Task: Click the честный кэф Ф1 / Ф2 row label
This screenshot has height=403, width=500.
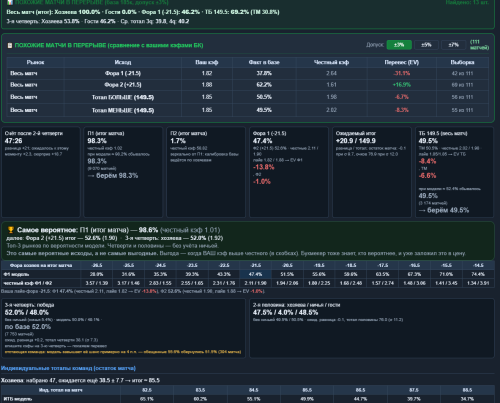Action: pos(27,283)
